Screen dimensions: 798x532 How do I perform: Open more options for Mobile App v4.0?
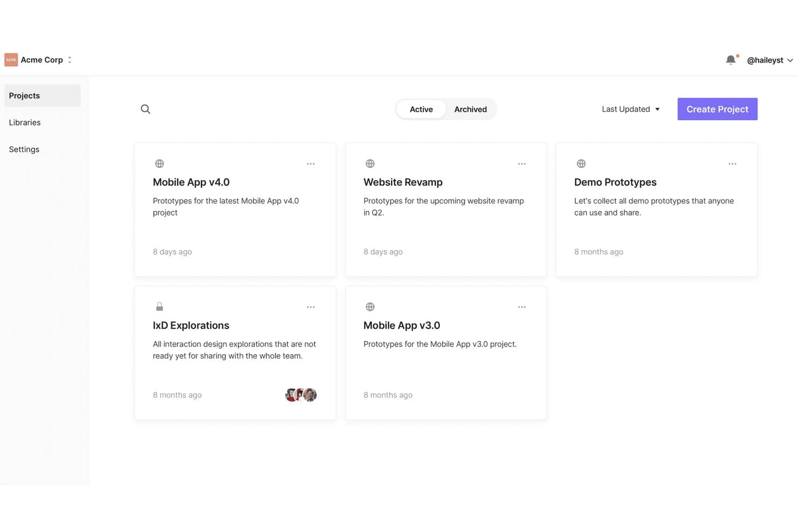311,164
